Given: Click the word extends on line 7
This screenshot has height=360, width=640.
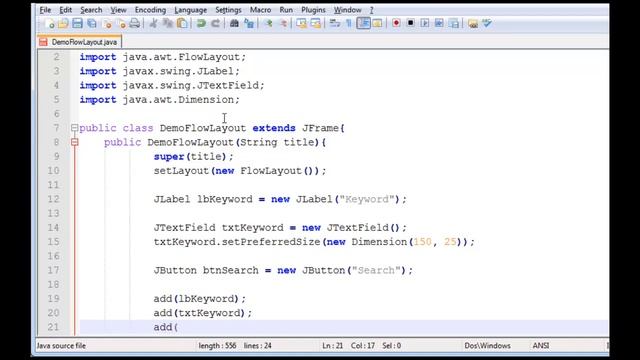Looking at the screenshot, I should pyautogui.click(x=274, y=128).
